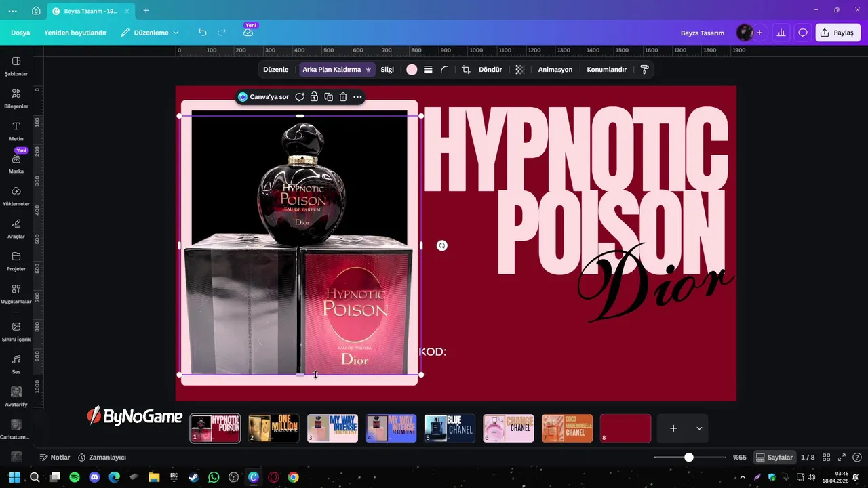Open the Ses audio panel
The width and height of the screenshot is (868, 488).
(16, 364)
